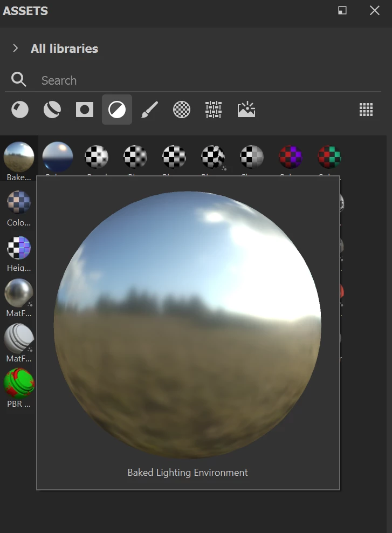Select the chrome MatF... sphere thumbnail
392x533 pixels.
point(19,293)
